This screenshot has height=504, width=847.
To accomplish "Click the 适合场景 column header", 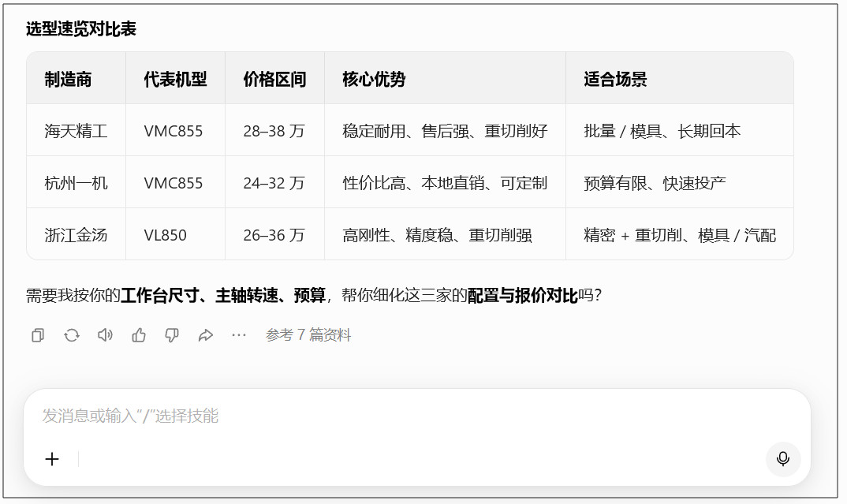I will coord(615,79).
